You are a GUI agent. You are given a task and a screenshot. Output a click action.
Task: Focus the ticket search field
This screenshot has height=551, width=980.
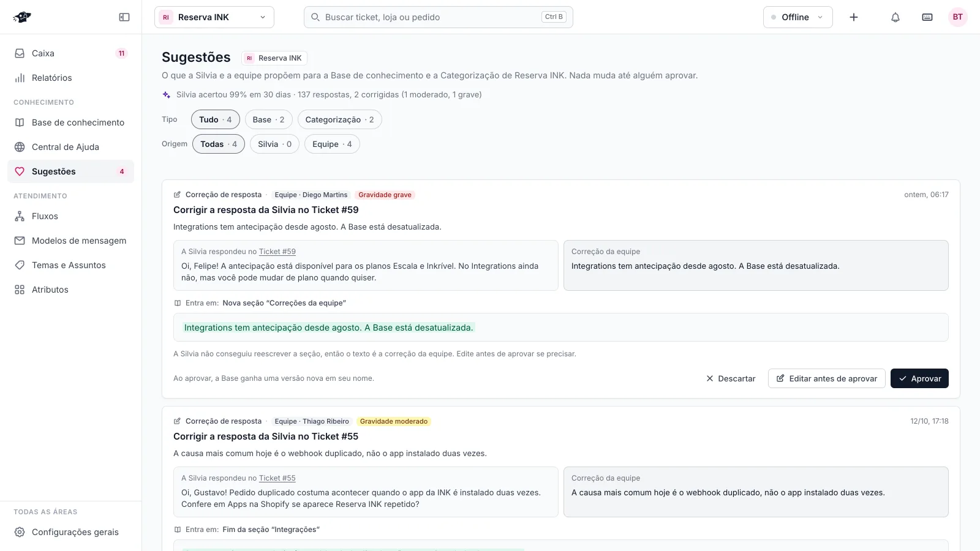[439, 17]
